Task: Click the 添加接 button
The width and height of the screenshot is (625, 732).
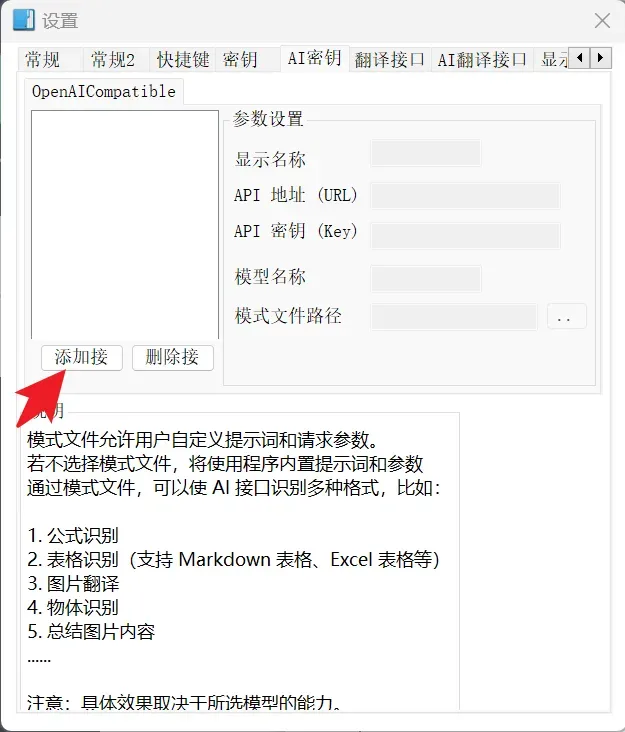Action: (82, 358)
